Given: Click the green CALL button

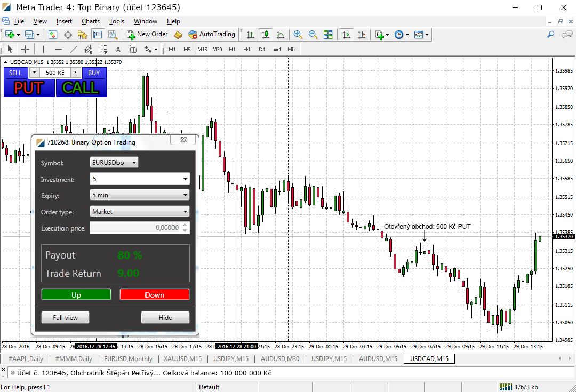Looking at the screenshot, I should 81,88.
